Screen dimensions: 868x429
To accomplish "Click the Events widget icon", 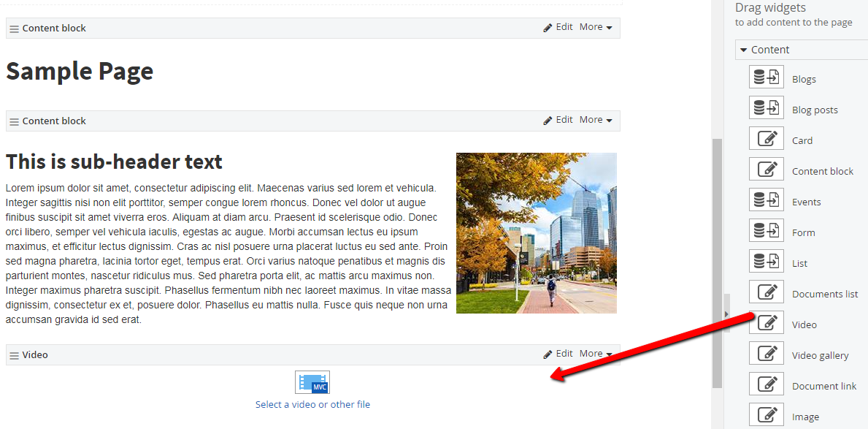I will point(766,199).
